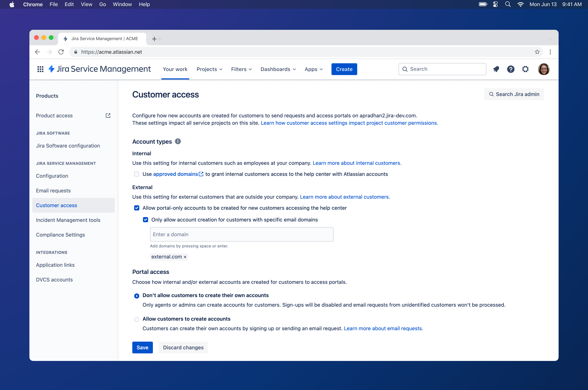The width and height of the screenshot is (588, 390).
Task: Open a new browser tab with plus
Action: click(154, 39)
